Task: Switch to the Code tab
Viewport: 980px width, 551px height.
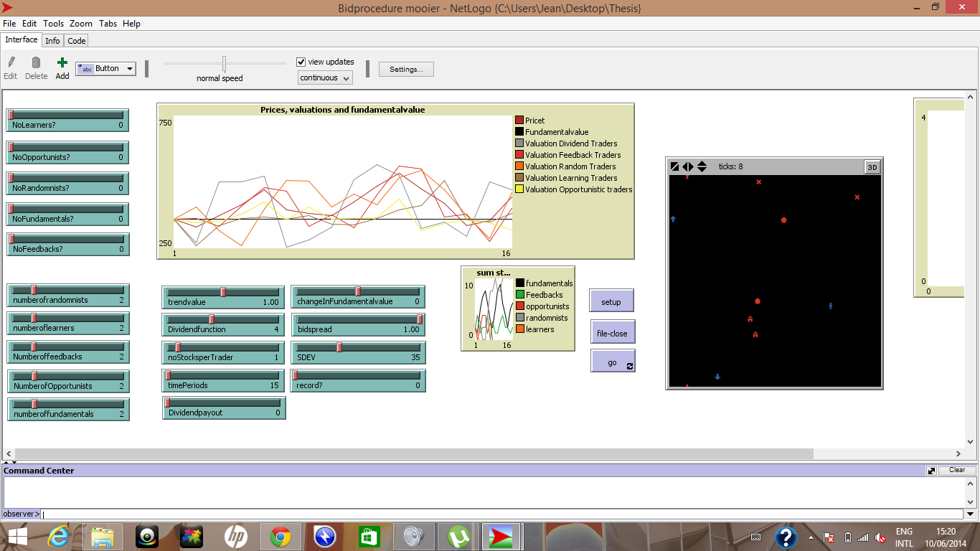Action: (77, 41)
